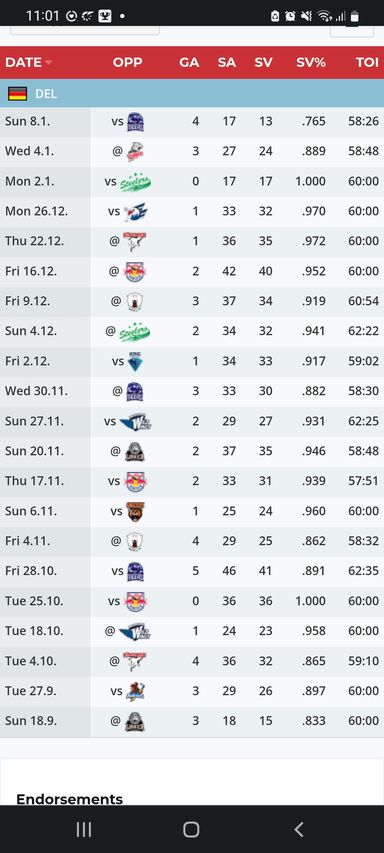Open opponent team logo in Sun 8.1. row
This screenshot has width=384, height=853.
[x=135, y=122]
